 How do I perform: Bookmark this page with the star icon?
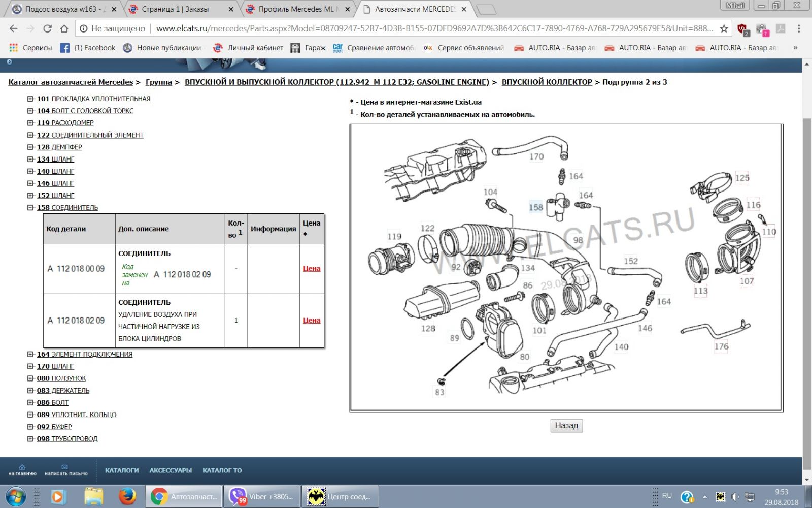point(724,28)
